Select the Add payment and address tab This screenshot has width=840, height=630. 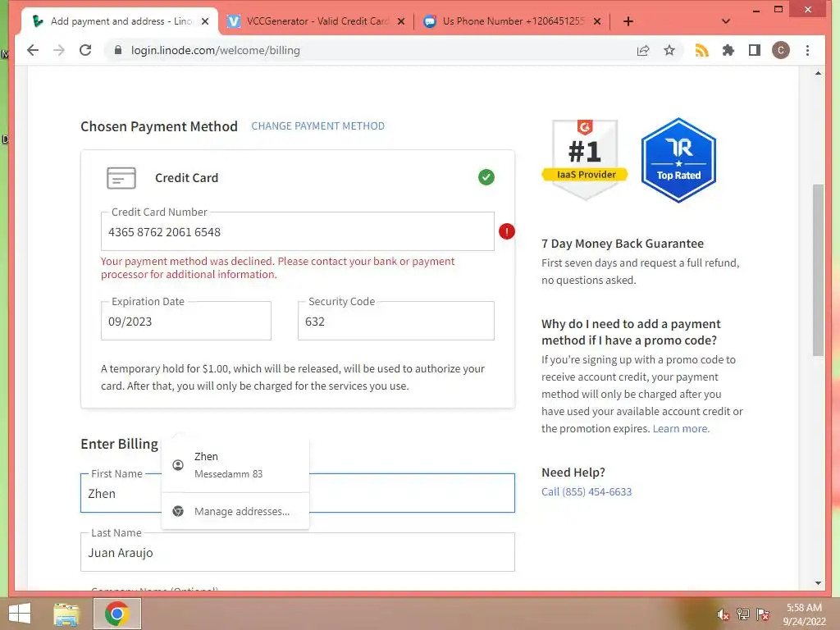(121, 21)
